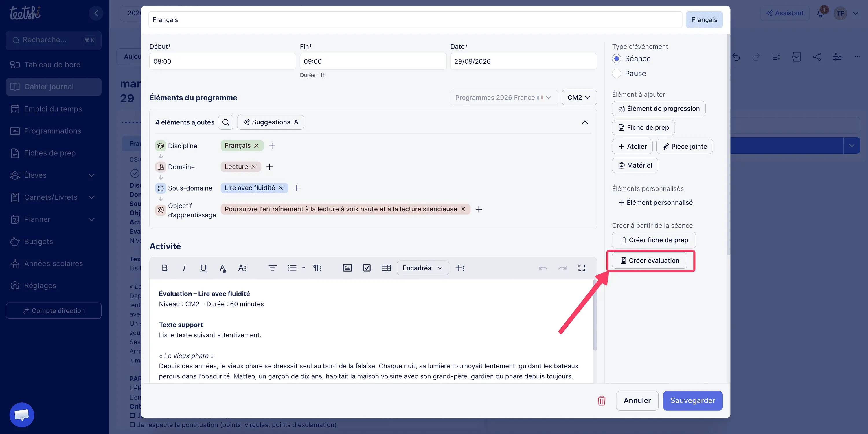Open paragraph format options
868x434 pixels.
click(x=317, y=268)
